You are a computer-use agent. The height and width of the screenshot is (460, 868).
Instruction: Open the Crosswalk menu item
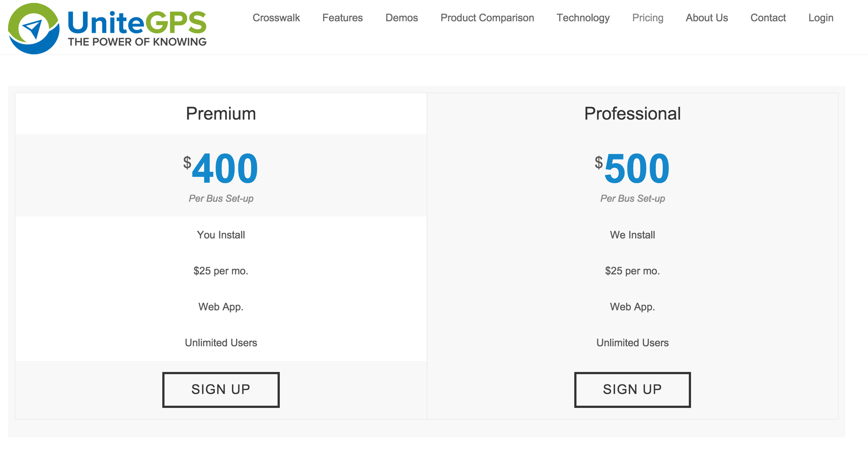276,18
